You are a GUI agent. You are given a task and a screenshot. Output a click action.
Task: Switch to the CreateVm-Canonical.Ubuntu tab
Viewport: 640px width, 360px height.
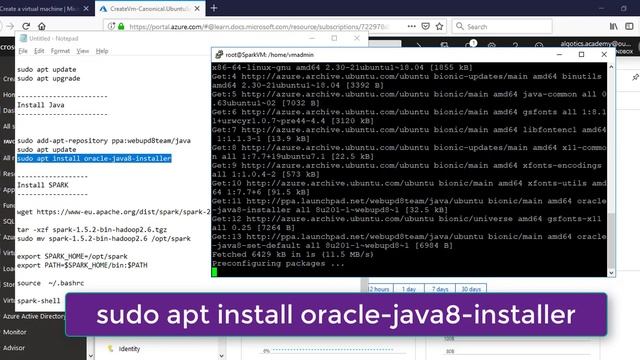(149, 9)
